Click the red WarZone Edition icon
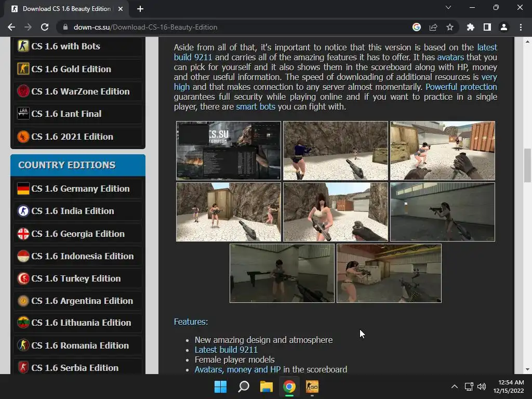 click(23, 91)
